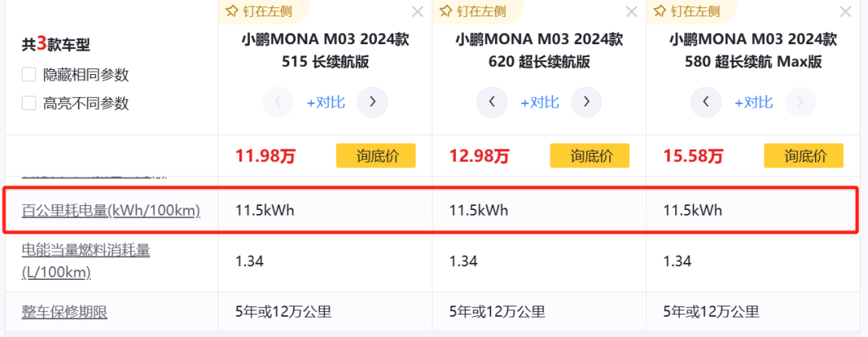Click 询底价 button for 15.58万 model
This screenshot has width=868, height=337.
pos(803,156)
